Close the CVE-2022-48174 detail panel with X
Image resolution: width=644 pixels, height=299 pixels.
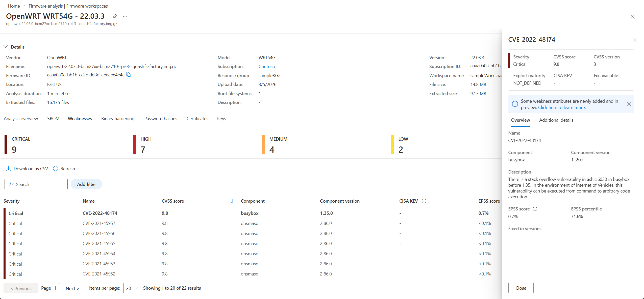tap(634, 40)
